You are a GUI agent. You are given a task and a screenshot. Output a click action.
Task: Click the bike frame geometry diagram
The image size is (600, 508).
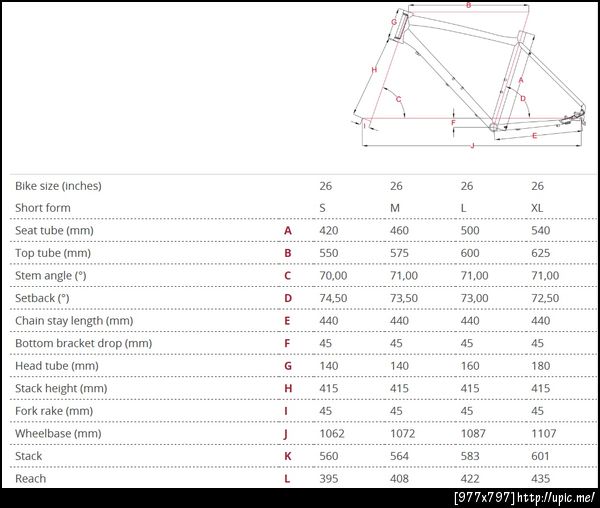pyautogui.click(x=469, y=75)
